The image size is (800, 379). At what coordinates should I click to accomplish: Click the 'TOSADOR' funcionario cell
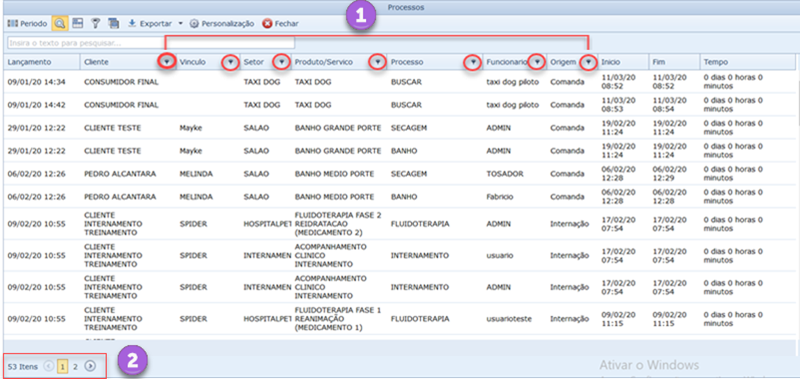(x=505, y=174)
